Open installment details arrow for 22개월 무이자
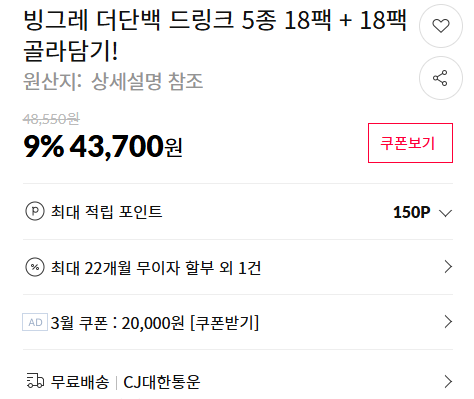Viewport: 474px width, 399px height. pyautogui.click(x=448, y=267)
